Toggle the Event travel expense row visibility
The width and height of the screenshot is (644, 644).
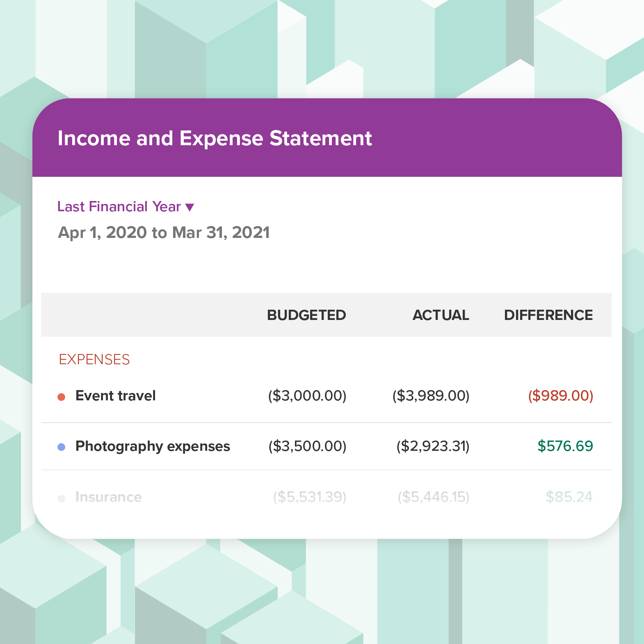62,396
